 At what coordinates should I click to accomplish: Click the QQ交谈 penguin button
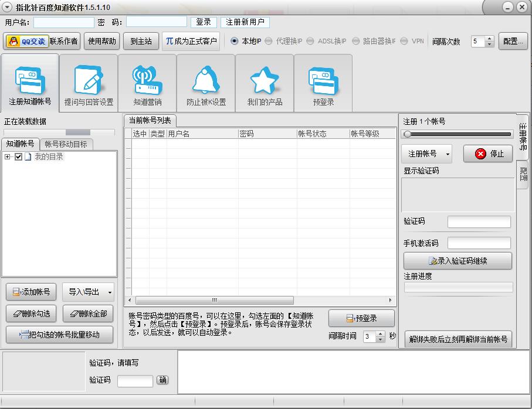click(x=28, y=42)
